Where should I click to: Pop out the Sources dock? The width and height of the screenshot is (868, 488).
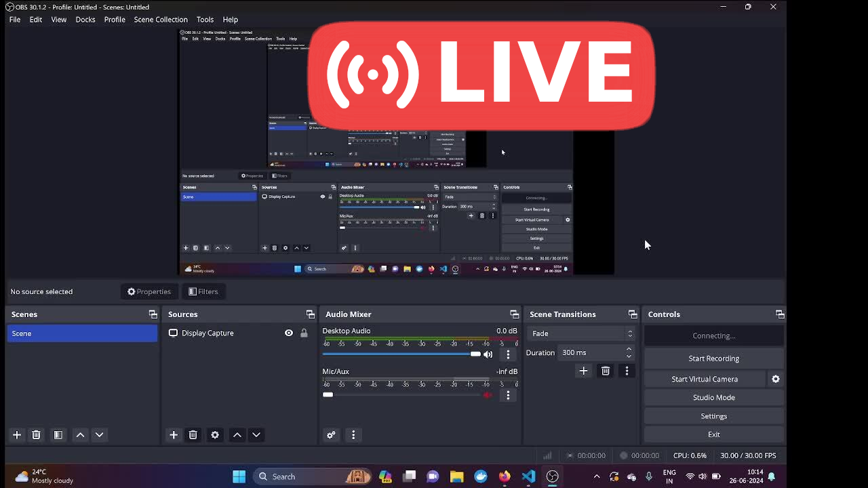coord(310,314)
